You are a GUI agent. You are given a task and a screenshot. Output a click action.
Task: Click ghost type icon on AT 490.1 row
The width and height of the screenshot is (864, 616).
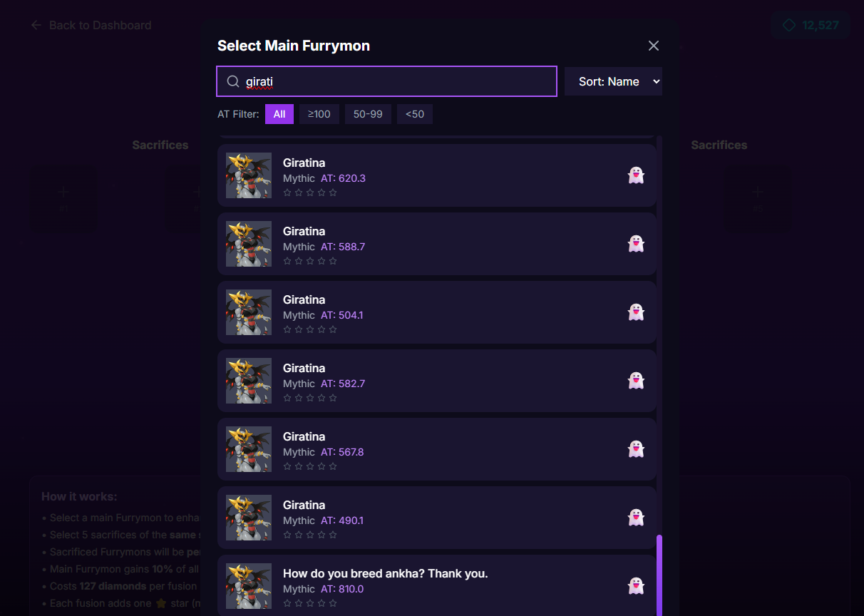636,518
